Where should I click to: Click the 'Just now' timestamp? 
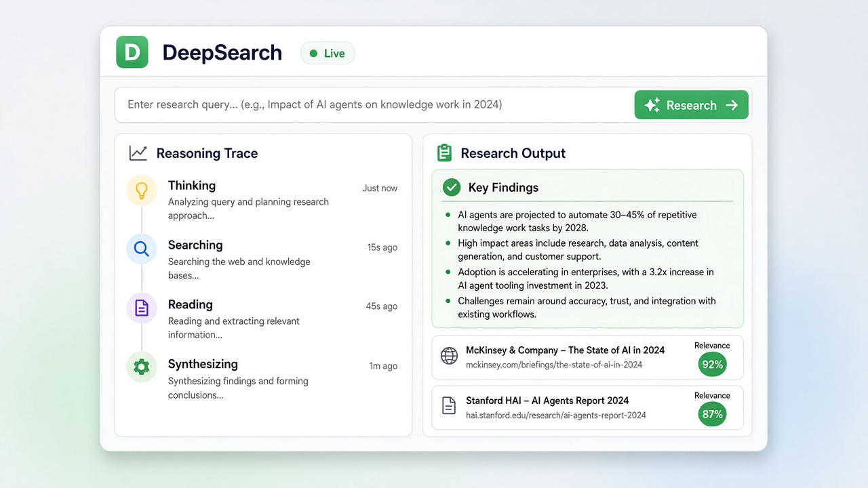tap(380, 188)
